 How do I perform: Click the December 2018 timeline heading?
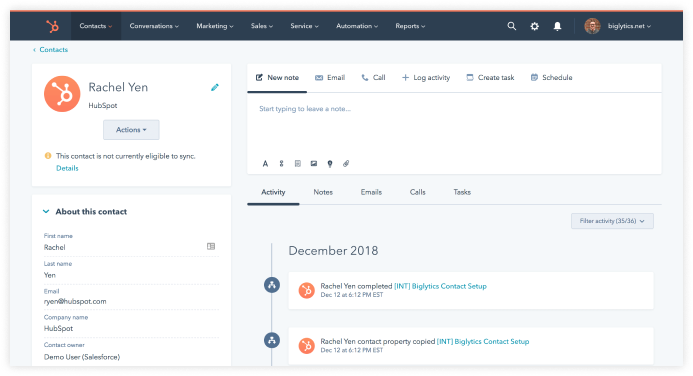[x=333, y=251]
